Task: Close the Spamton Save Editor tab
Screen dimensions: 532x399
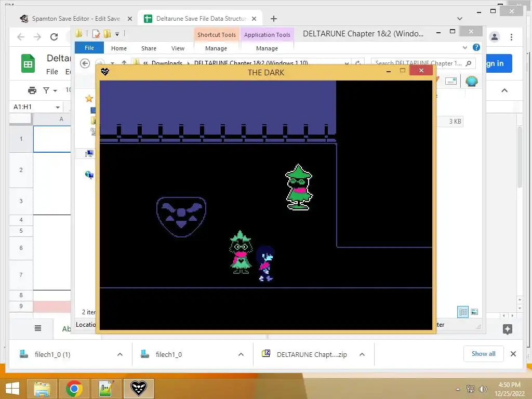Action: pos(129,19)
